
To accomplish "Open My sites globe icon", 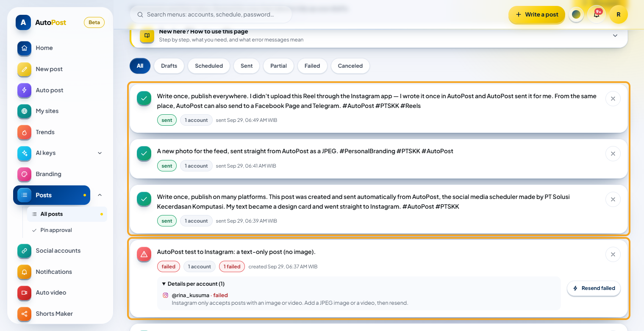I will [x=24, y=111].
